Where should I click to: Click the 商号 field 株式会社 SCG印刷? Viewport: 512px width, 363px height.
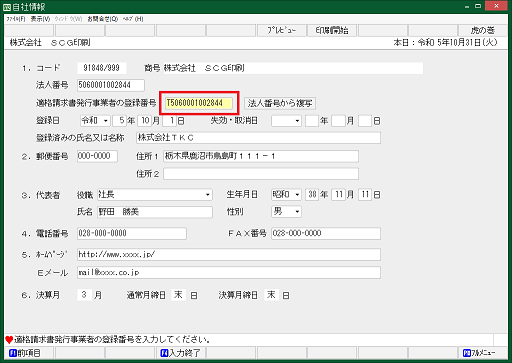[x=293, y=68]
